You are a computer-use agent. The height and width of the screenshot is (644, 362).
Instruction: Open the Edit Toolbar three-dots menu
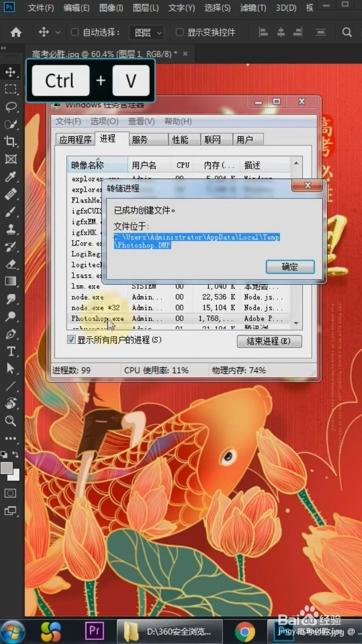11,439
